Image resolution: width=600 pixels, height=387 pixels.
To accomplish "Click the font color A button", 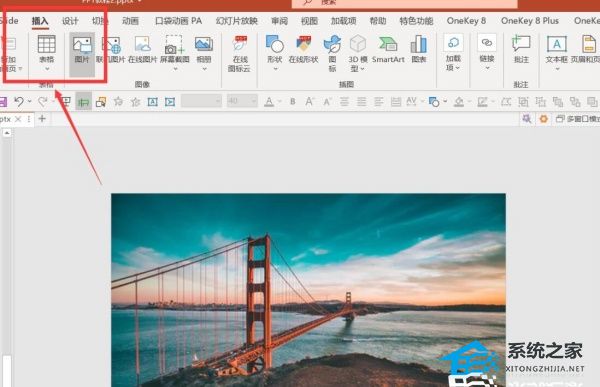I will point(269,101).
